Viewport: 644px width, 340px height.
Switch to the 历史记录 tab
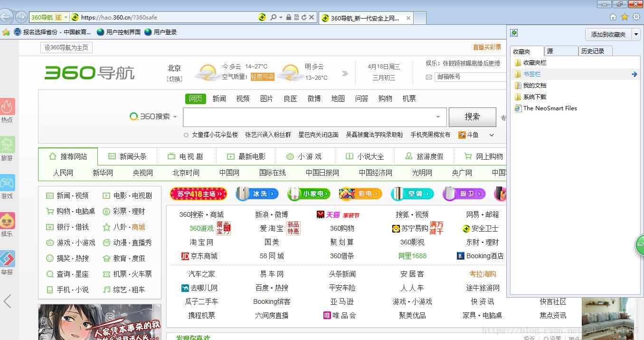tap(595, 51)
